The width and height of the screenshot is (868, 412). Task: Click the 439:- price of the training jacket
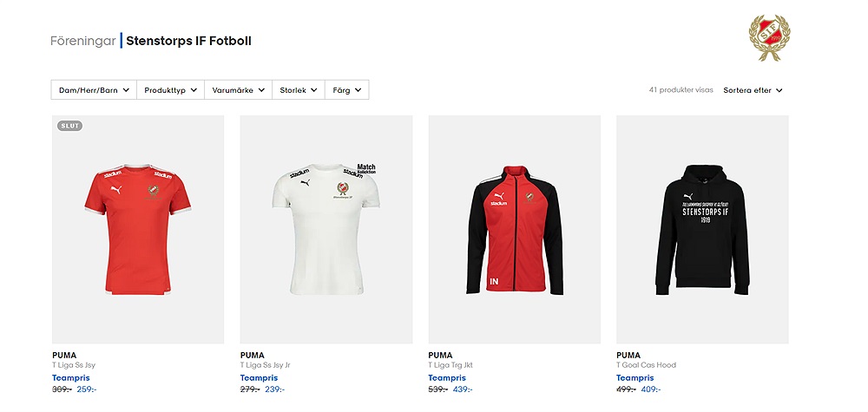pyautogui.click(x=463, y=389)
